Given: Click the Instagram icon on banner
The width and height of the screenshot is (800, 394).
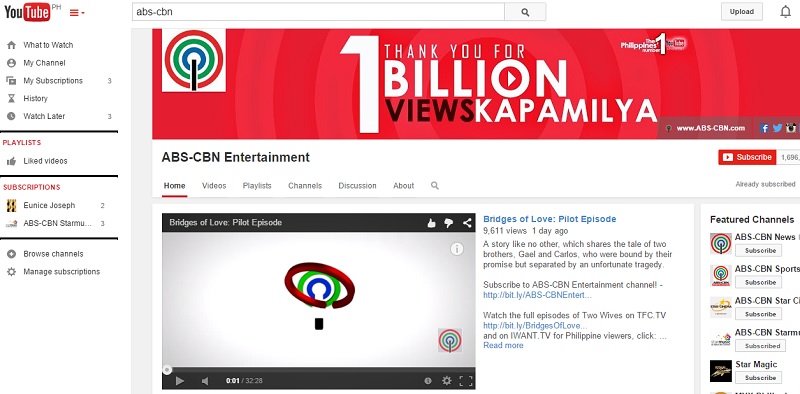Looking at the screenshot, I should point(791,128).
